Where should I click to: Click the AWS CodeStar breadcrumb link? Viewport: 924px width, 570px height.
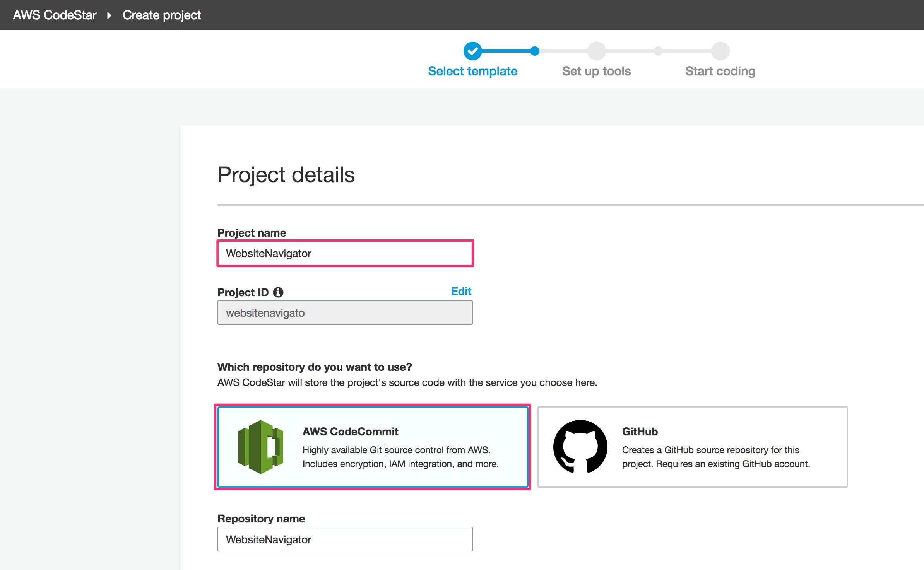click(55, 15)
